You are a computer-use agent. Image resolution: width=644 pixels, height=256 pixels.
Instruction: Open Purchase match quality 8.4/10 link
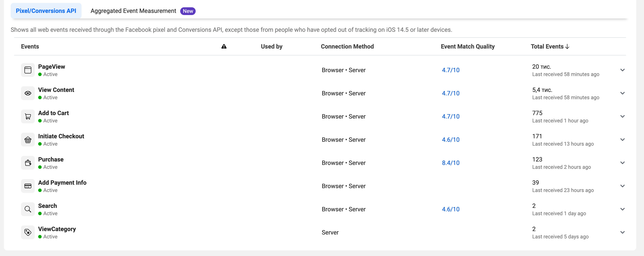click(450, 163)
